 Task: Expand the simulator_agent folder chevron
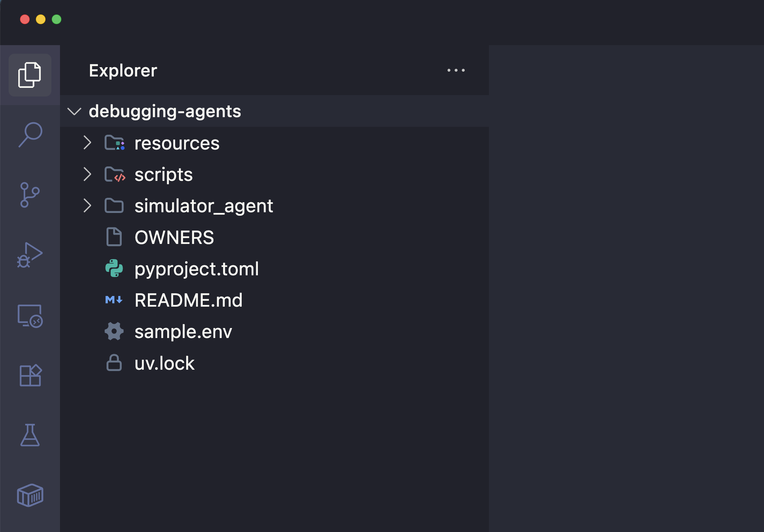88,206
